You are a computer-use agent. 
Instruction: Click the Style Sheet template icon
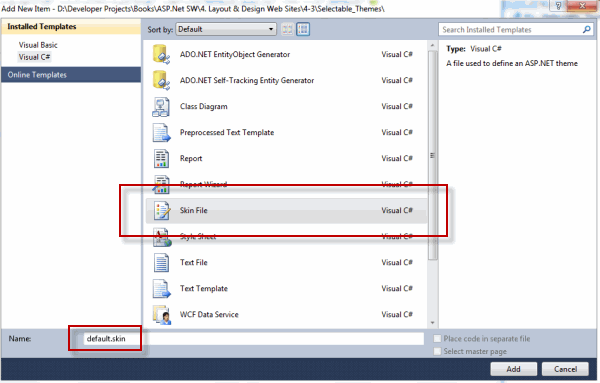(161, 236)
